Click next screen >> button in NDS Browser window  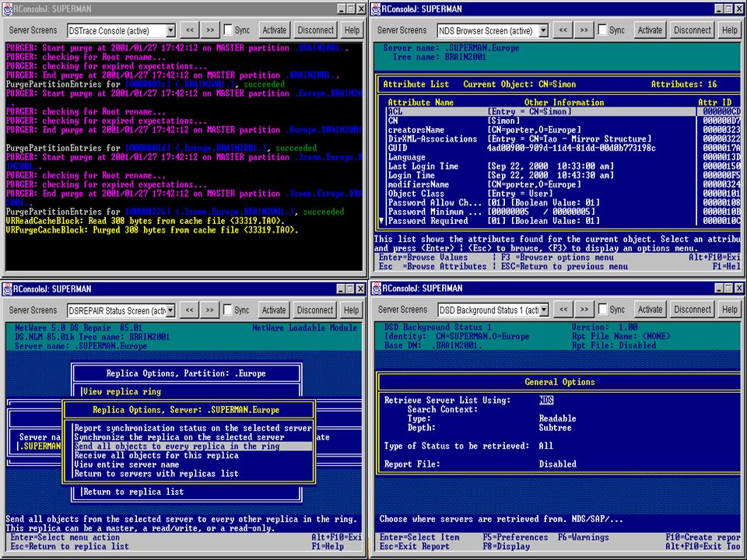[584, 30]
